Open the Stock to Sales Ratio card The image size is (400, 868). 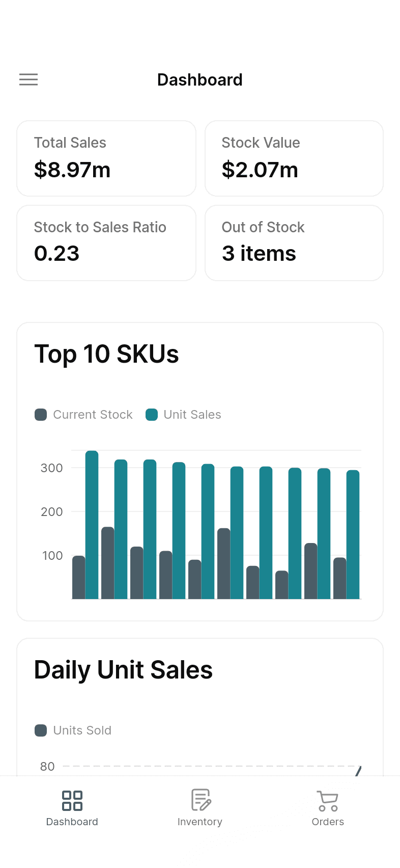tap(106, 243)
